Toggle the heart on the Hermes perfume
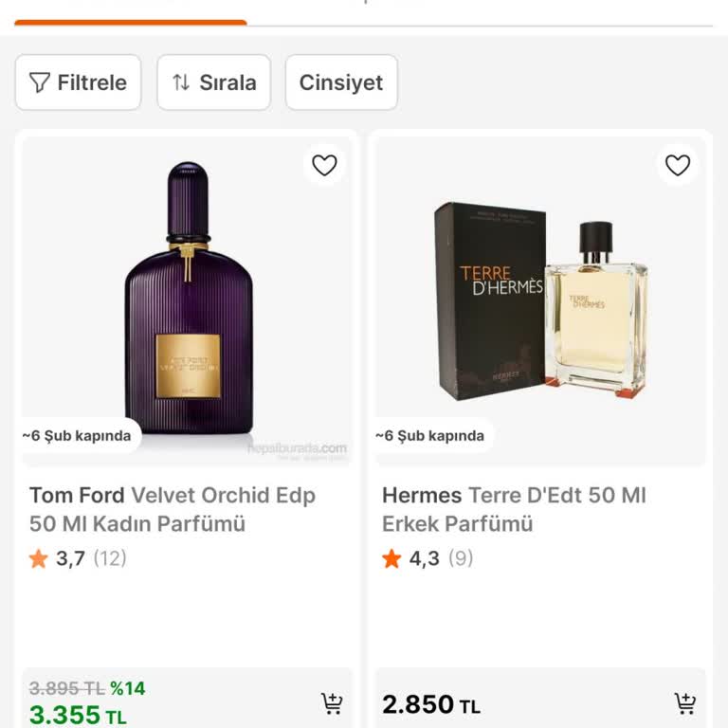The image size is (728, 728). click(x=678, y=165)
